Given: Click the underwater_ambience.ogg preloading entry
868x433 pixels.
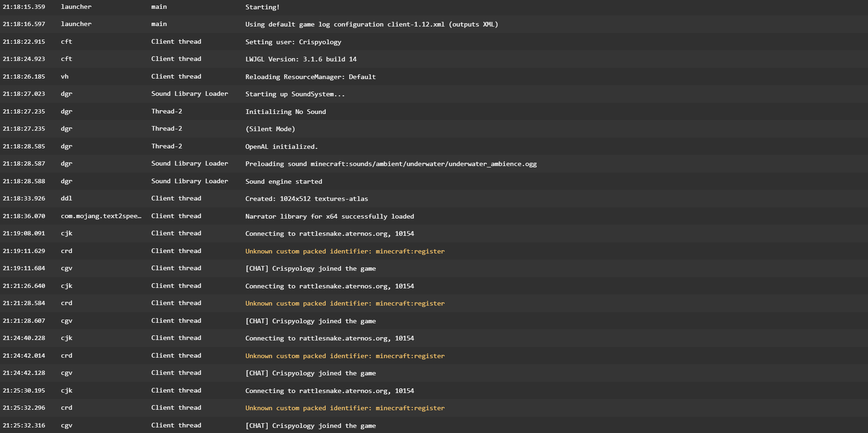Looking at the screenshot, I should (434, 164).
